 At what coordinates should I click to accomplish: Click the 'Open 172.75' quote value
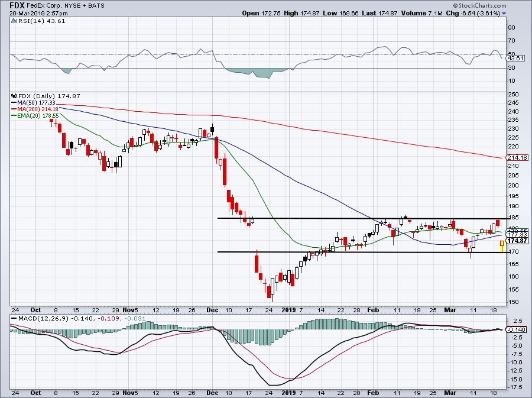pos(261,13)
